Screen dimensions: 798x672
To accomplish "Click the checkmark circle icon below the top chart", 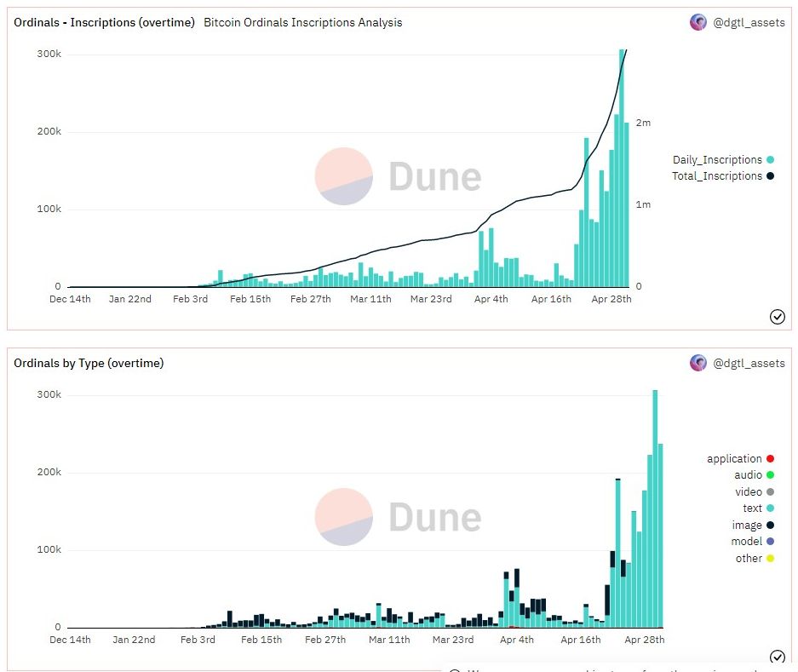I will click(778, 317).
